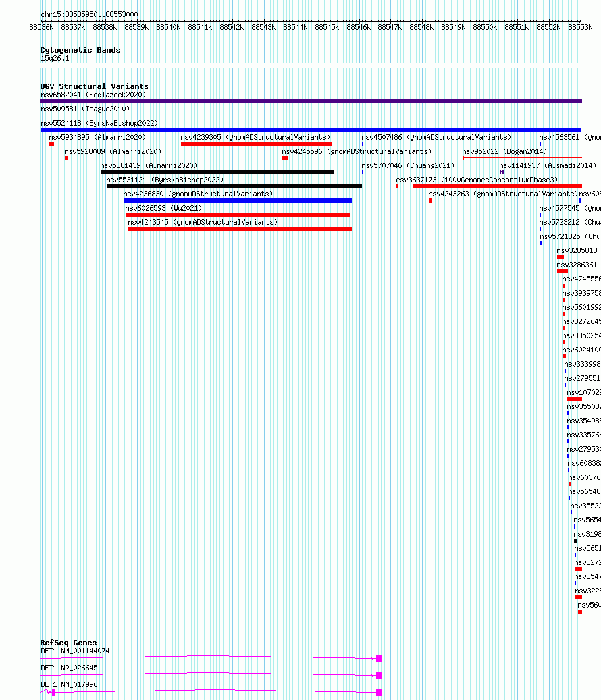The image size is (601, 700).
Task: Click the 88549k ruler tick label
Action: (453, 27)
